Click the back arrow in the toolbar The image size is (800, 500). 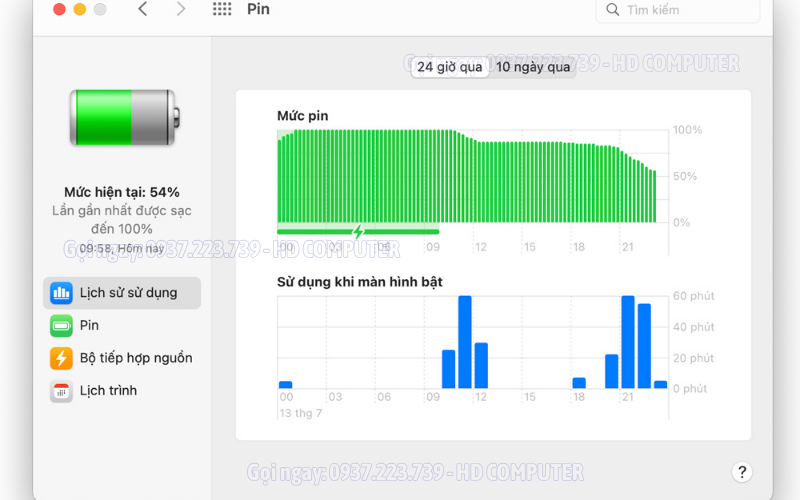(x=143, y=9)
